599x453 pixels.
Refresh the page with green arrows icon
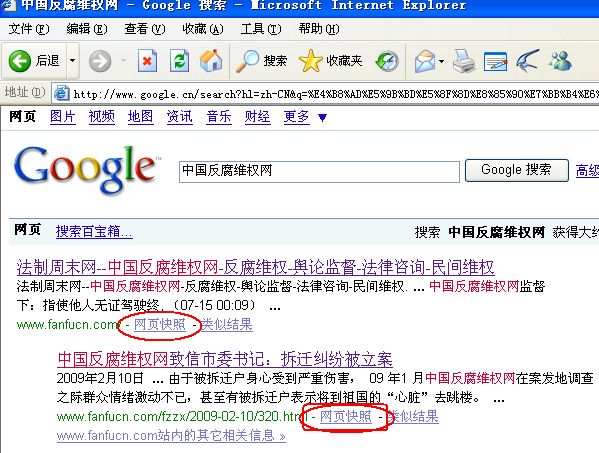point(179,61)
